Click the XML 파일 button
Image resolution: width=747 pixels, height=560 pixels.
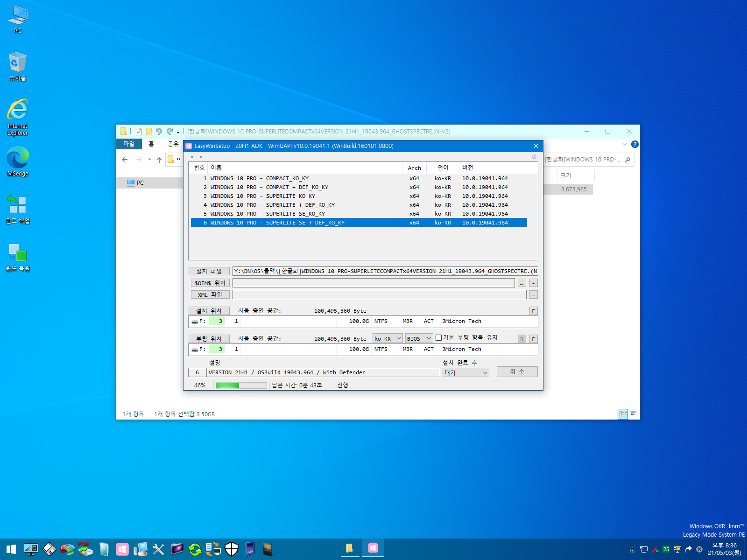pyautogui.click(x=210, y=294)
